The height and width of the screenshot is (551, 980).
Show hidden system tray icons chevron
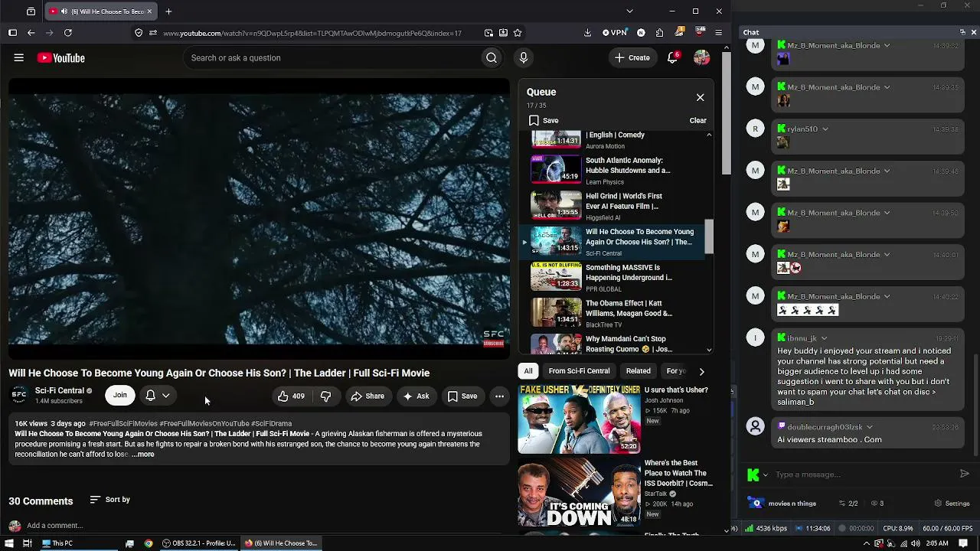[867, 543]
